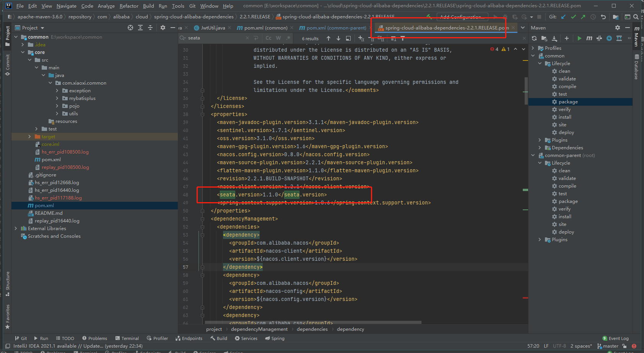Toggle Words 'W' option in search bar

pyautogui.click(x=278, y=38)
